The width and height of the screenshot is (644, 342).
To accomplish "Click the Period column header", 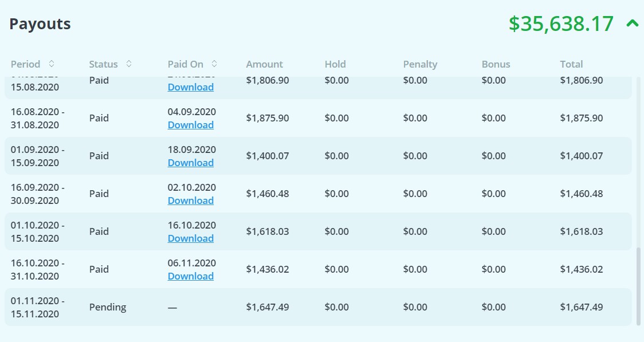I will (x=25, y=64).
